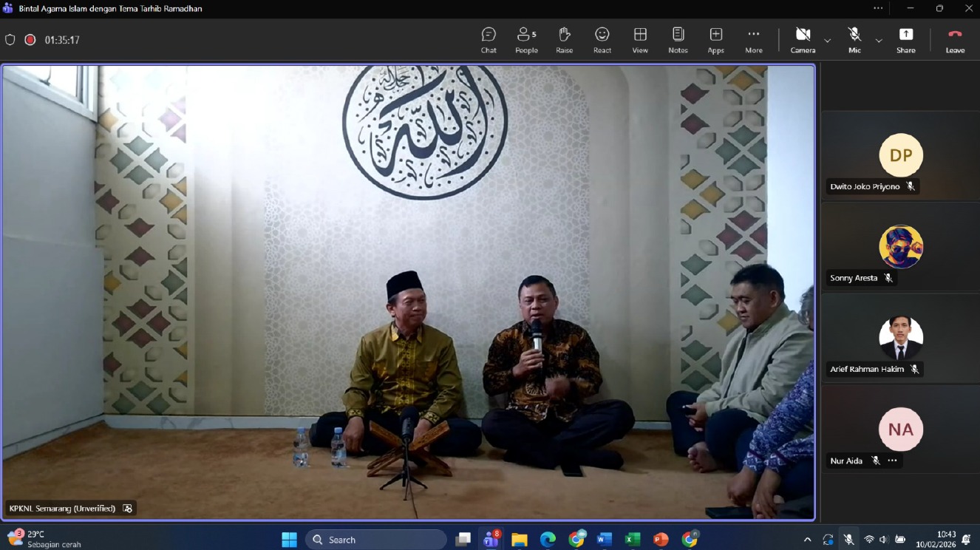Open more options for Nur Aida
Image resolution: width=980 pixels, height=550 pixels.
click(x=892, y=461)
